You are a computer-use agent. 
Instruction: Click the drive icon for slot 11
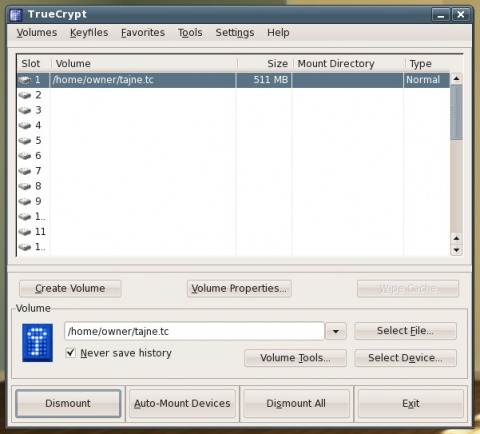pyautogui.click(x=25, y=232)
